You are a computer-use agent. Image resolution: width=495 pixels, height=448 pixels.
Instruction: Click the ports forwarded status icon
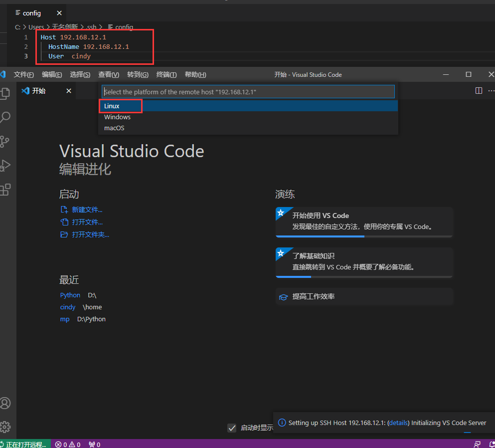[94, 445]
